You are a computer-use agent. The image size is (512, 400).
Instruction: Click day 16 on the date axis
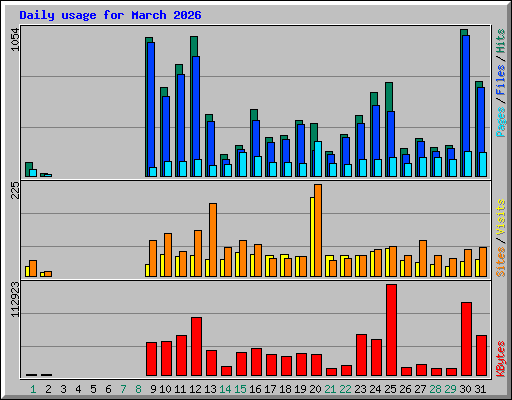coord(255,389)
